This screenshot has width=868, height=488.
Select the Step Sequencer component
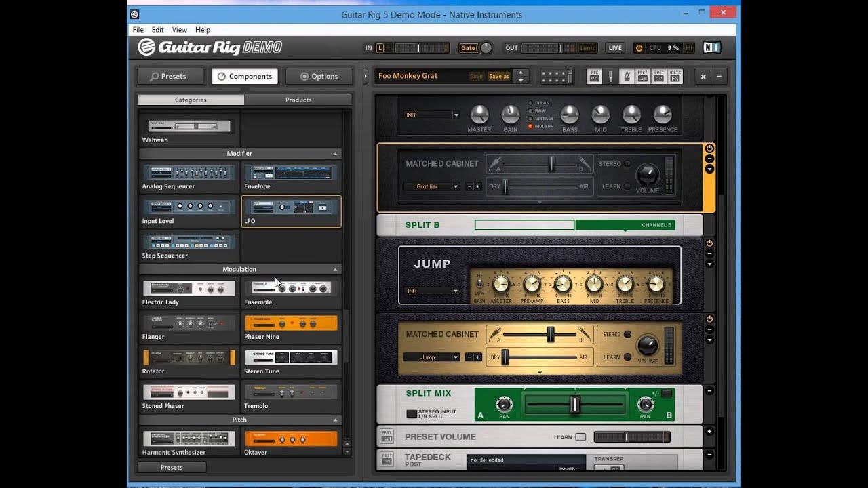click(189, 247)
